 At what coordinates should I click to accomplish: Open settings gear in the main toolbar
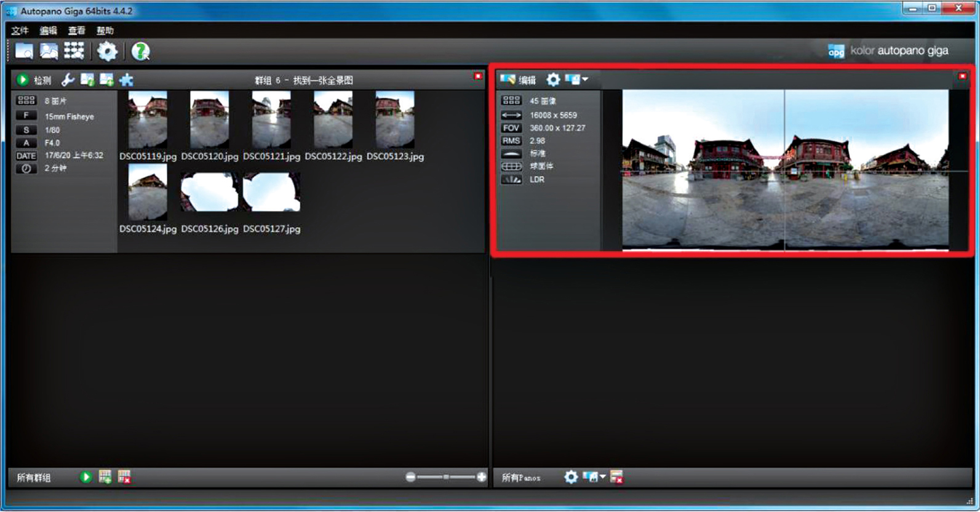[x=107, y=51]
